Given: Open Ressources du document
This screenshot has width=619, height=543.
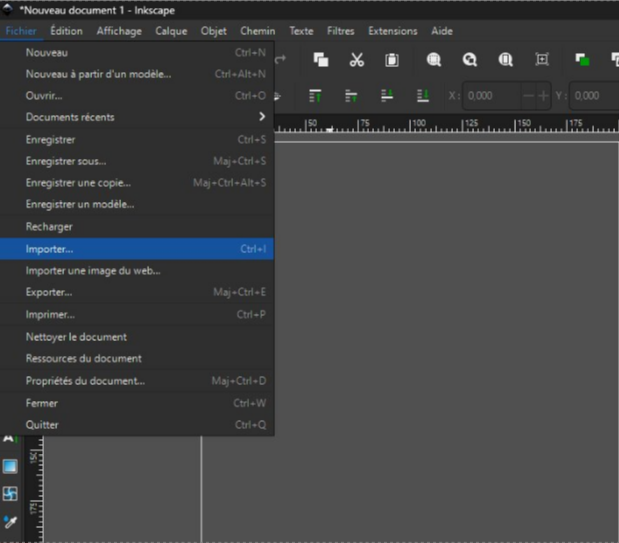Looking at the screenshot, I should [x=137, y=358].
